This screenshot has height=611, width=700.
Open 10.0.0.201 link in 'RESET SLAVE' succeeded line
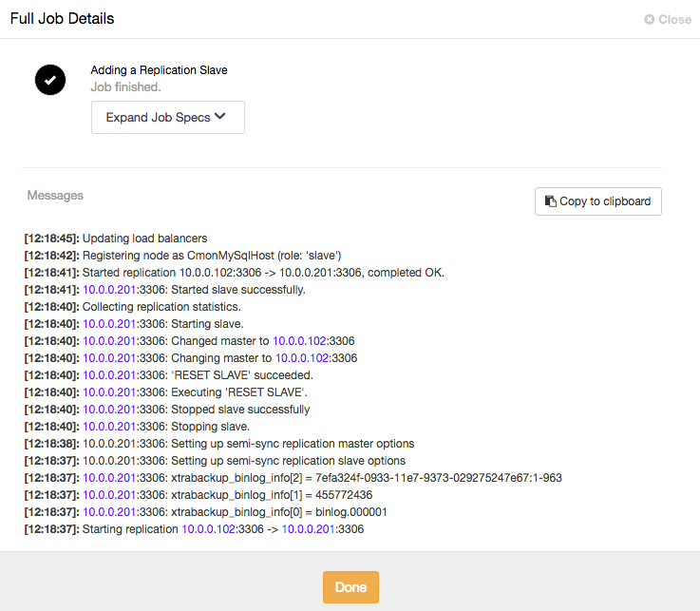109,375
